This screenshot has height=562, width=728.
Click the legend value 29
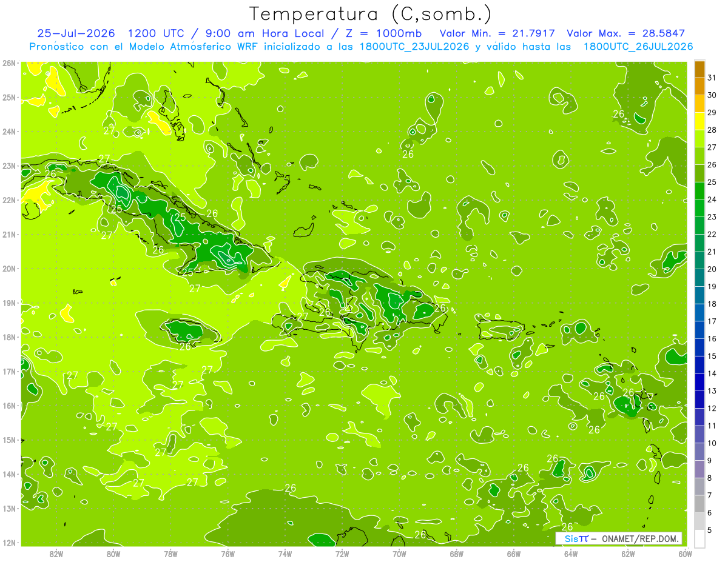pyautogui.click(x=712, y=113)
